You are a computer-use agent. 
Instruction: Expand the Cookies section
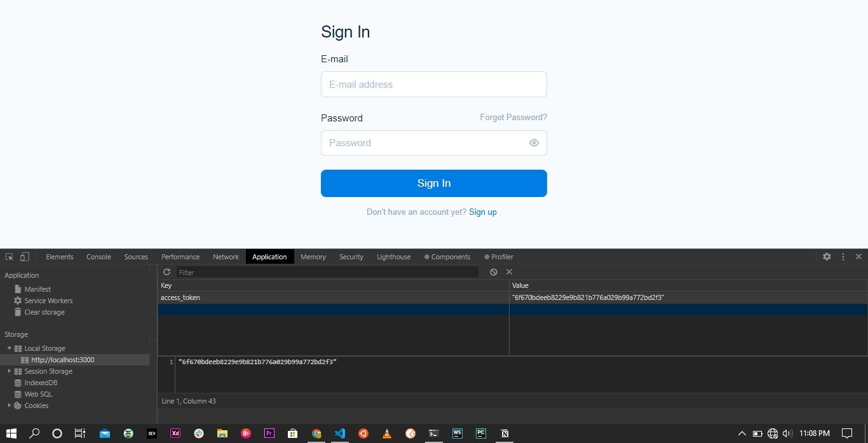[10, 406]
